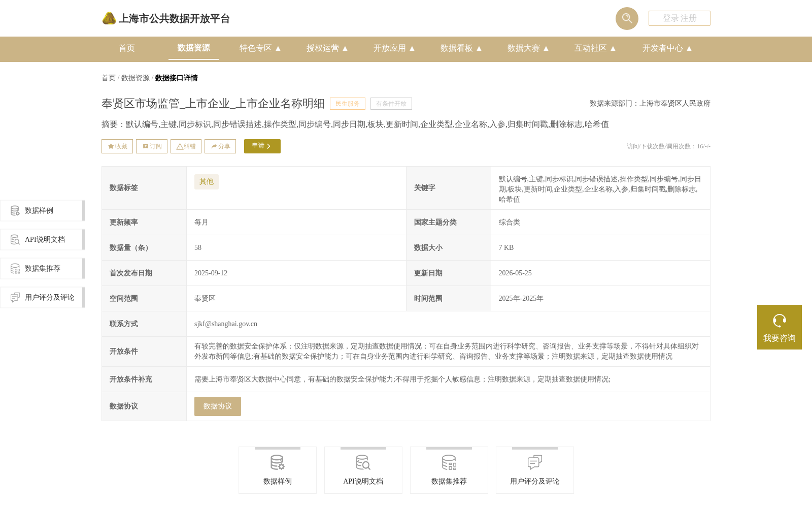Select the bottom 用户评分及评论 card
The width and height of the screenshot is (812, 508).
point(535,470)
